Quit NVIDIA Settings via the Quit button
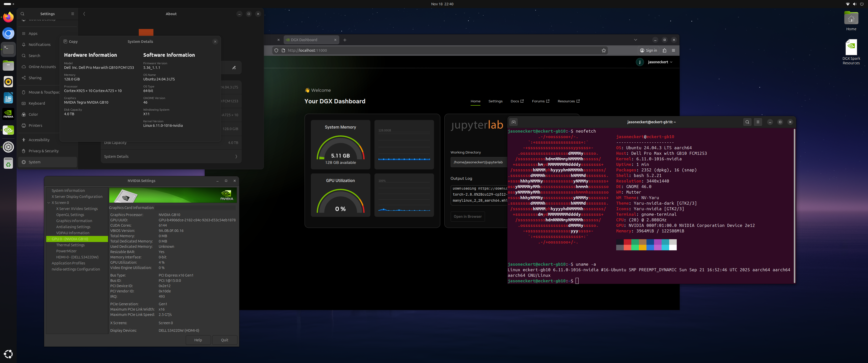 click(x=224, y=340)
